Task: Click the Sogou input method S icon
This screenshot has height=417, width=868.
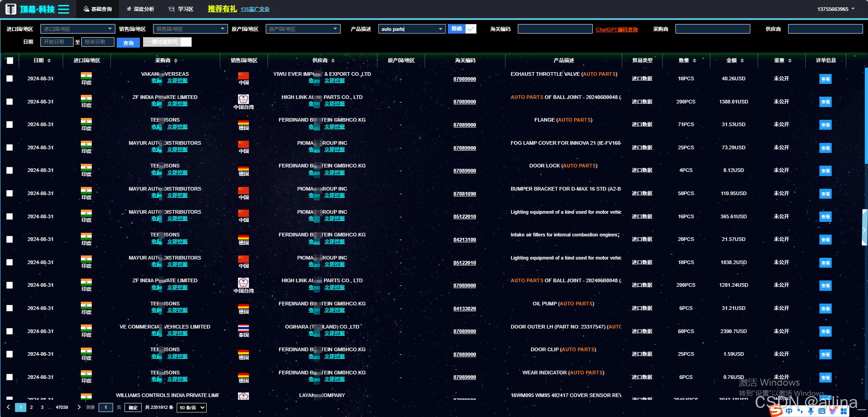Action: tap(775, 411)
